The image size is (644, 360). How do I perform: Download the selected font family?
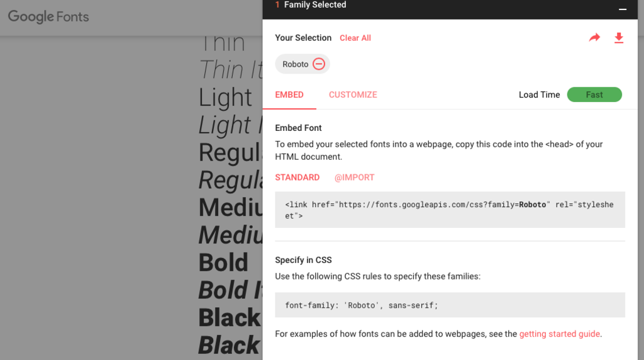(x=619, y=38)
